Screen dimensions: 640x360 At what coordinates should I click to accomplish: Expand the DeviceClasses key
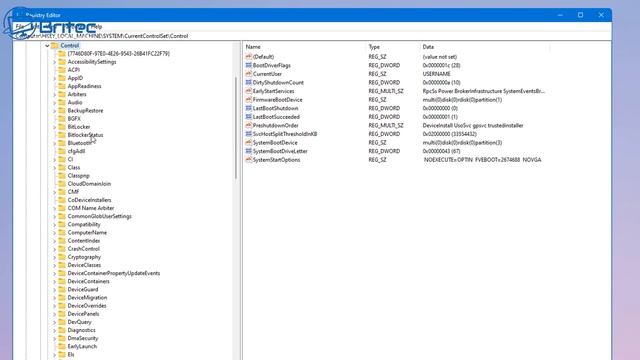[x=55, y=265]
